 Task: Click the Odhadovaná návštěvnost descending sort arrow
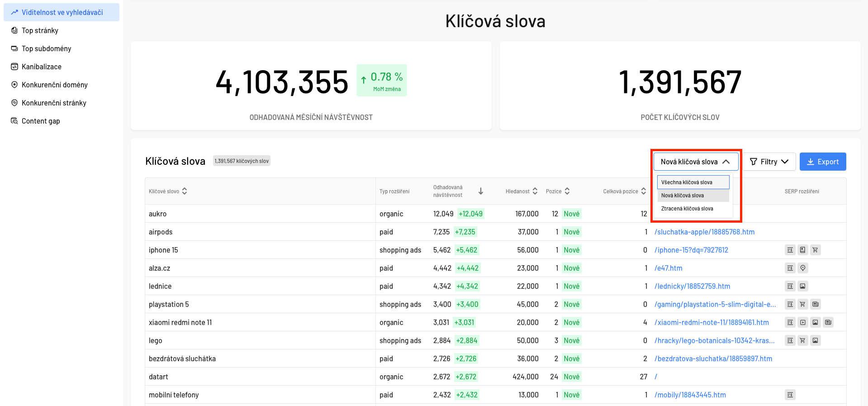coord(480,191)
